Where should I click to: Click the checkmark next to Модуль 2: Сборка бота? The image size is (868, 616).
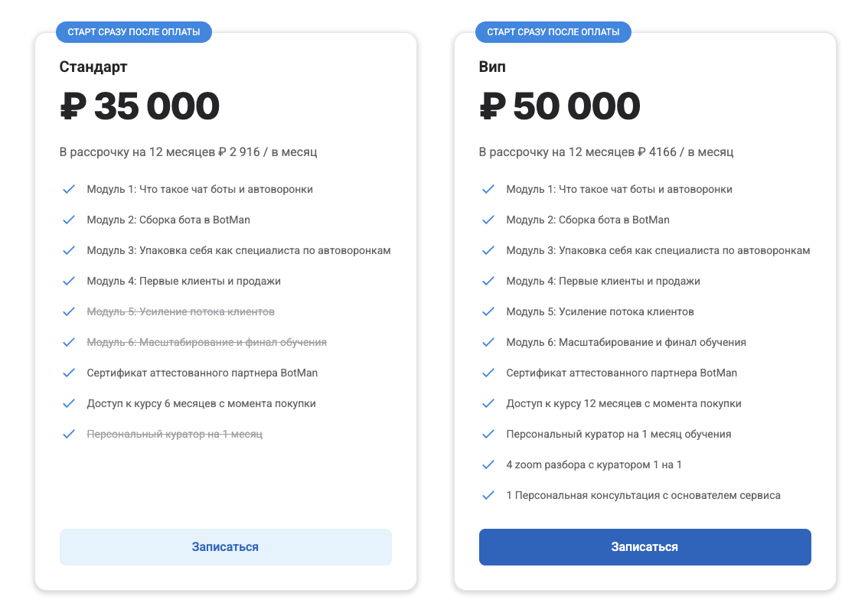[x=69, y=219]
